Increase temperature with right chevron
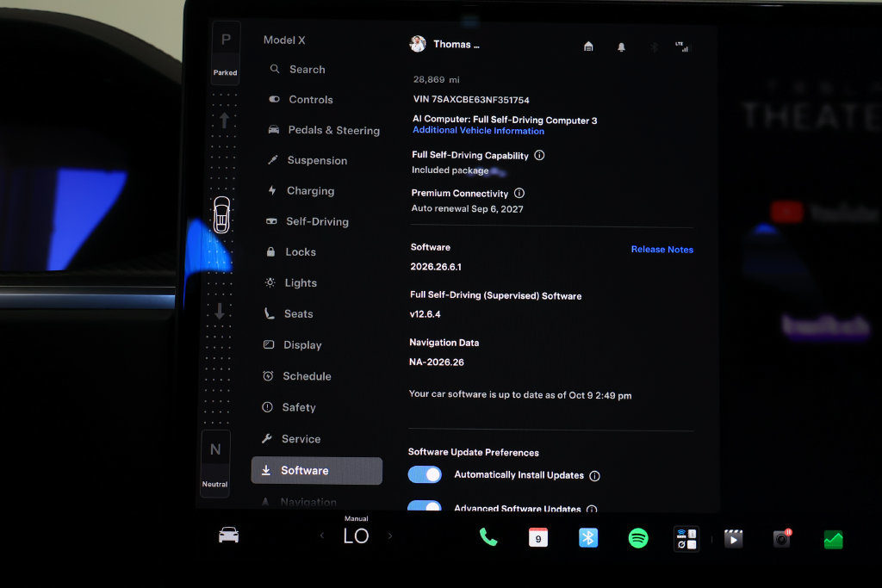The width and height of the screenshot is (882, 588). click(x=390, y=536)
